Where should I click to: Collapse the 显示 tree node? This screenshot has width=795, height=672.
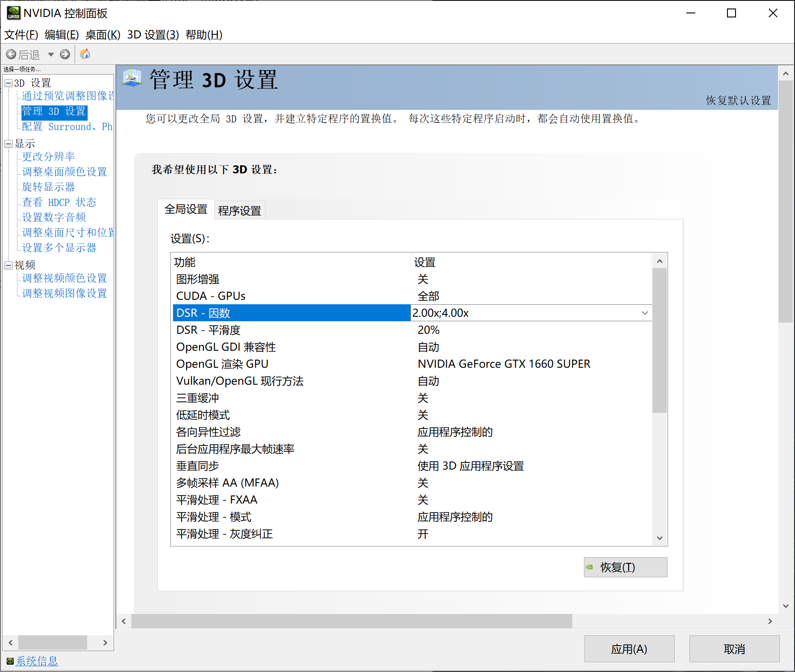point(8,144)
